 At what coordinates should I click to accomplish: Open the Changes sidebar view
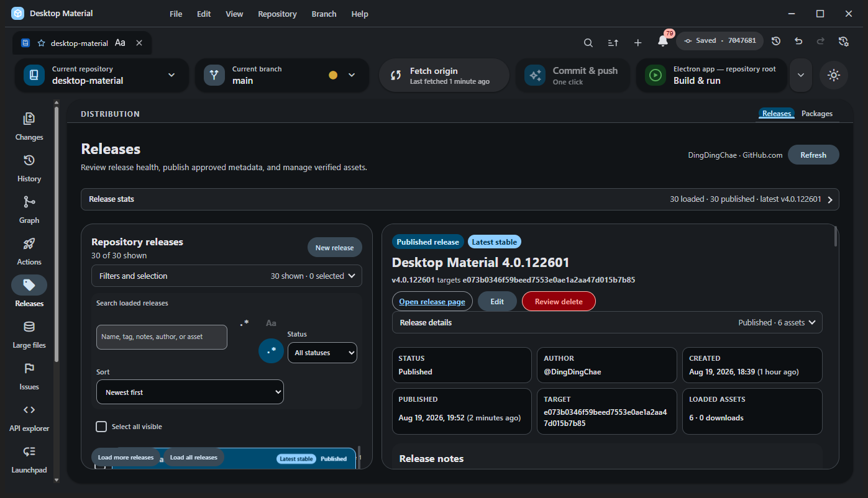point(29,126)
